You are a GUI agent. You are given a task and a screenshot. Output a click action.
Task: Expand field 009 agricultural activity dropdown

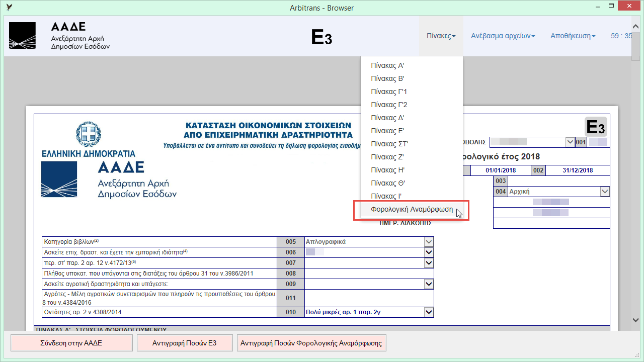pos(429,284)
